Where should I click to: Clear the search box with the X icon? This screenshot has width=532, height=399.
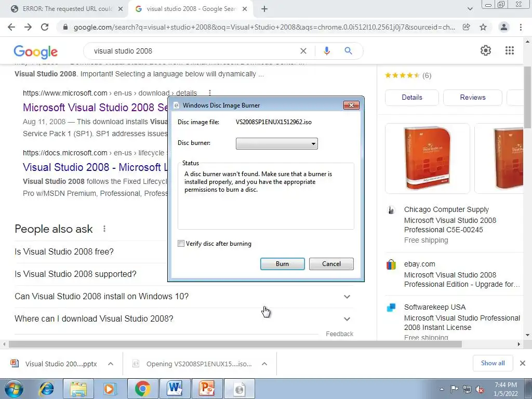coord(303,51)
